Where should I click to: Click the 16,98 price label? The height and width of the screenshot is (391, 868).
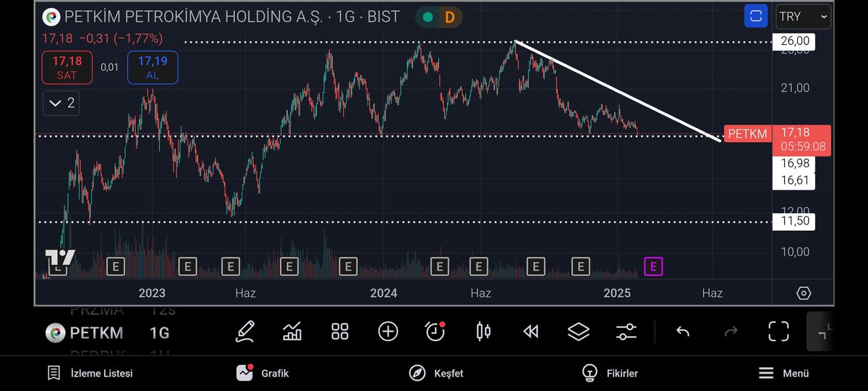793,163
